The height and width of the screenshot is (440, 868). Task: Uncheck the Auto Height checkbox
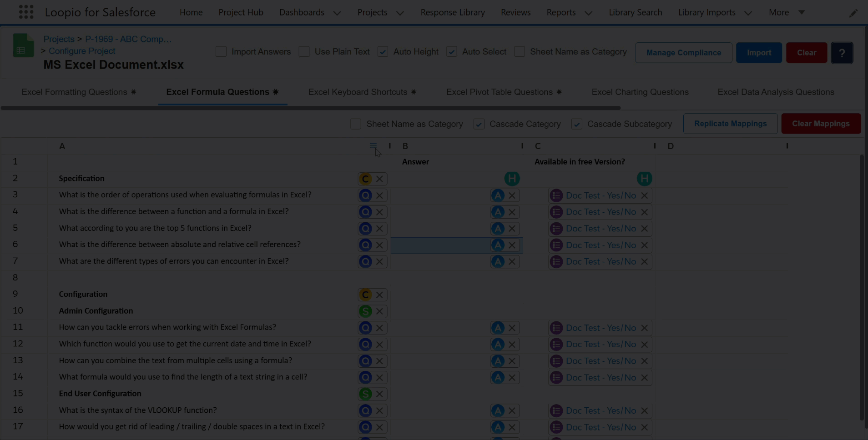tap(383, 52)
